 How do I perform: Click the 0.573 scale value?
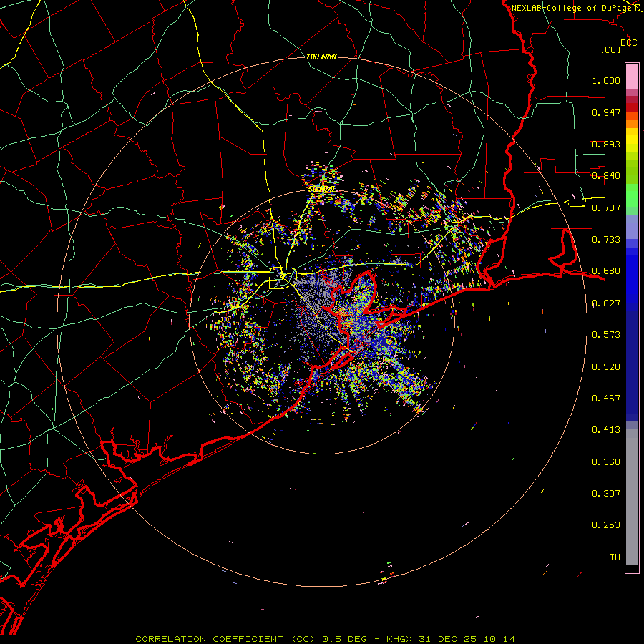point(606,335)
